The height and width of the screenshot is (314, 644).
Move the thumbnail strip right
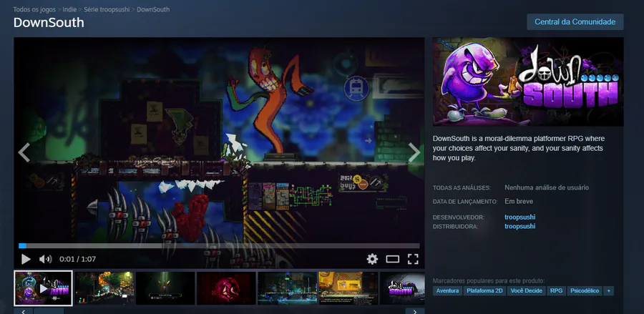click(x=415, y=311)
